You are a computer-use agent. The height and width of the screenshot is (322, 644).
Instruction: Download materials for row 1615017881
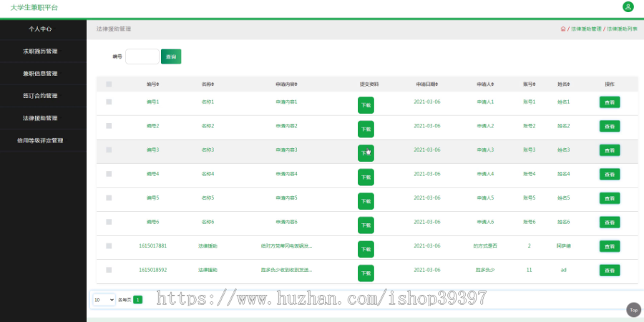click(366, 249)
